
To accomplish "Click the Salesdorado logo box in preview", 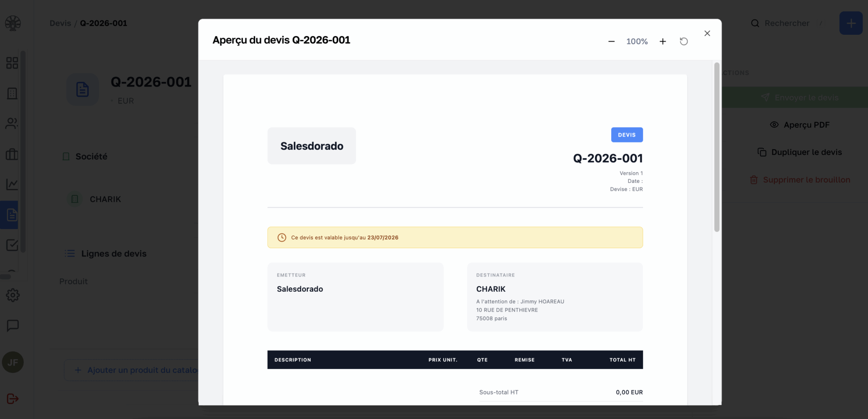I will [312, 146].
